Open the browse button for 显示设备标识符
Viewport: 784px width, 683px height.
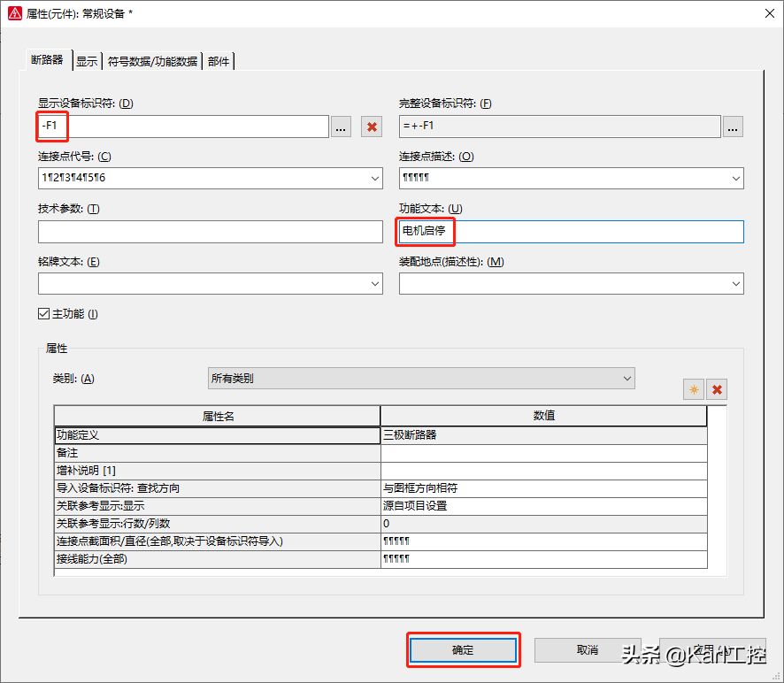click(x=342, y=127)
